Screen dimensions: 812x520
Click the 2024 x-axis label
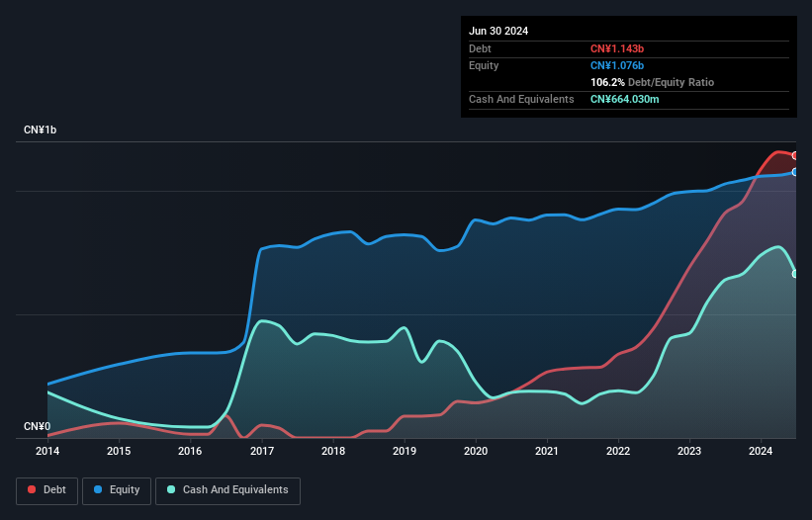click(x=761, y=451)
